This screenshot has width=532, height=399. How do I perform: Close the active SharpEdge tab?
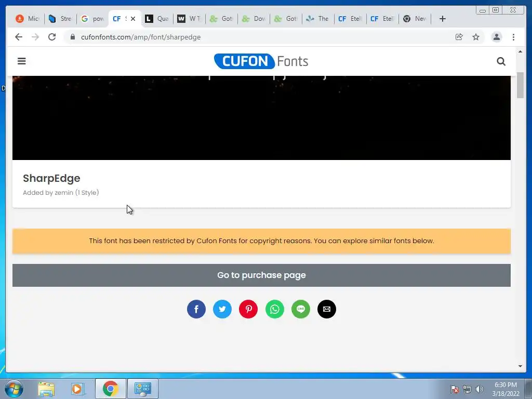(x=133, y=19)
